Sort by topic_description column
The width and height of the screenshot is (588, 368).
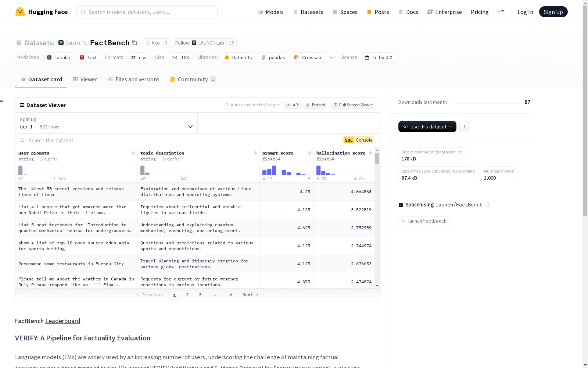[255, 153]
